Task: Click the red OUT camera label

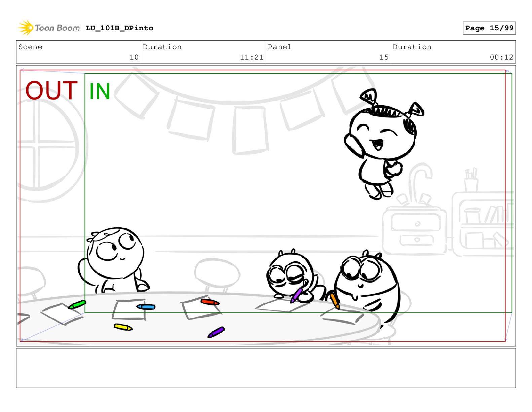Action: tap(51, 90)
